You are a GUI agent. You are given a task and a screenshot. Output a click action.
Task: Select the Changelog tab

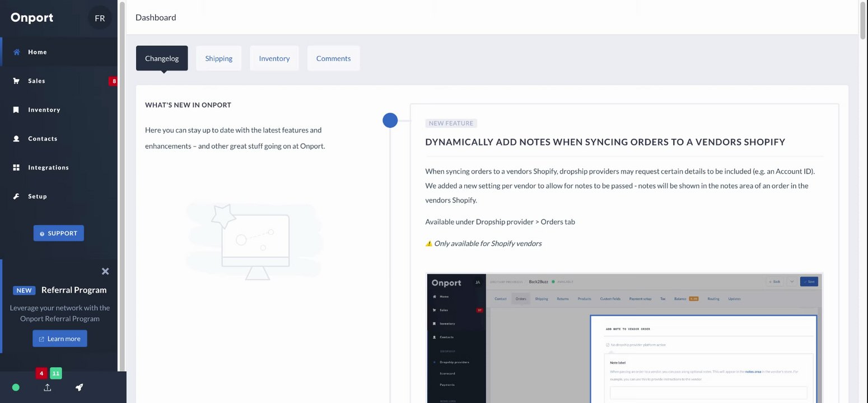tap(162, 58)
